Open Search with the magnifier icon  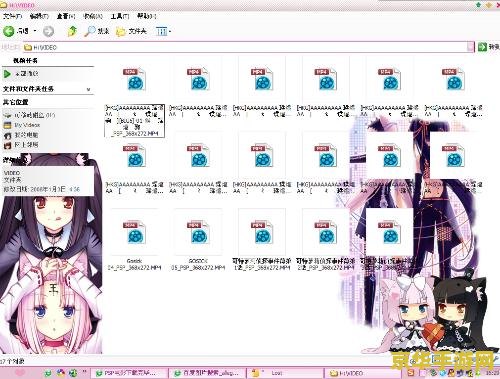point(96,31)
